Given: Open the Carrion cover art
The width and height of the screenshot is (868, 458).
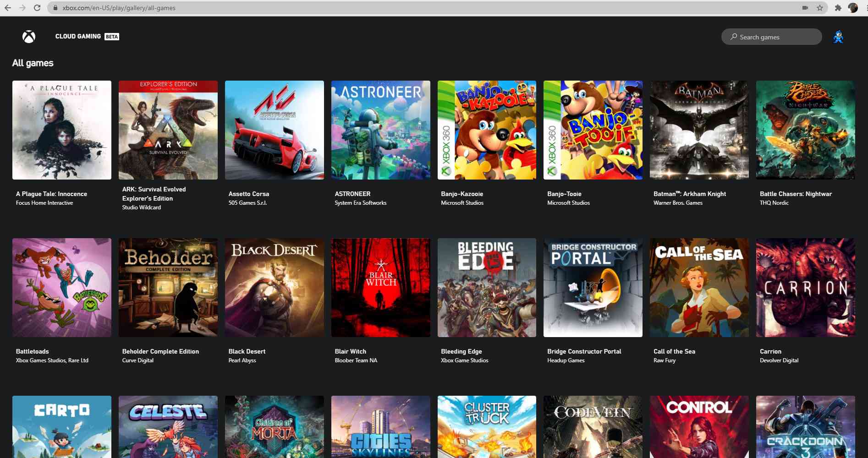Looking at the screenshot, I should 806,288.
